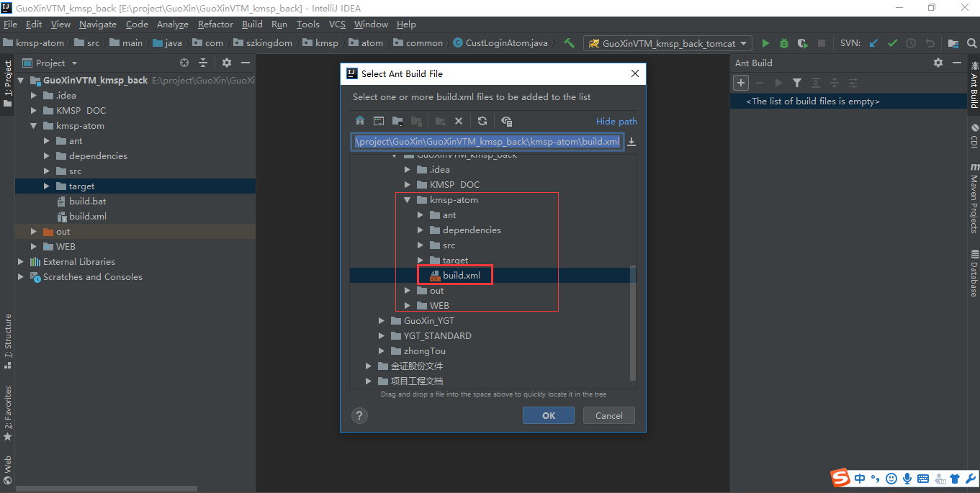980x493 pixels.
Task: Expand the YGT_STANDARD folder in the dialog
Action: (382, 336)
